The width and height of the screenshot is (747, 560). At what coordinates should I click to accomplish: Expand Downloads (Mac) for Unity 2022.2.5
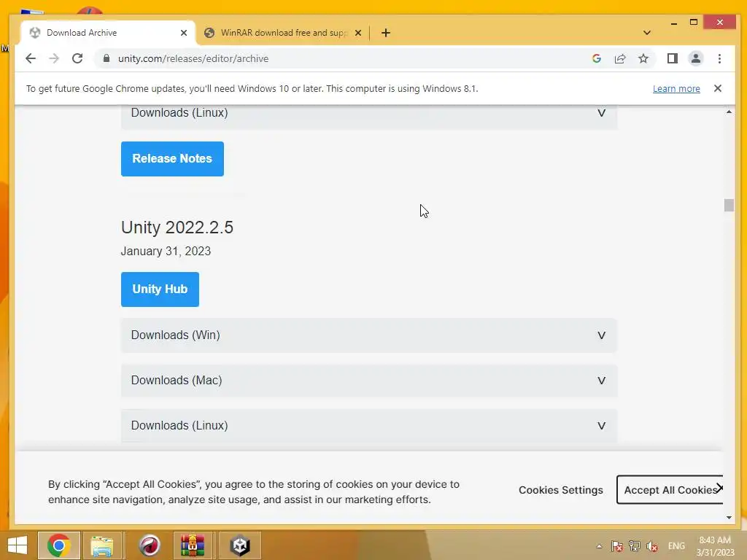pyautogui.click(x=369, y=381)
